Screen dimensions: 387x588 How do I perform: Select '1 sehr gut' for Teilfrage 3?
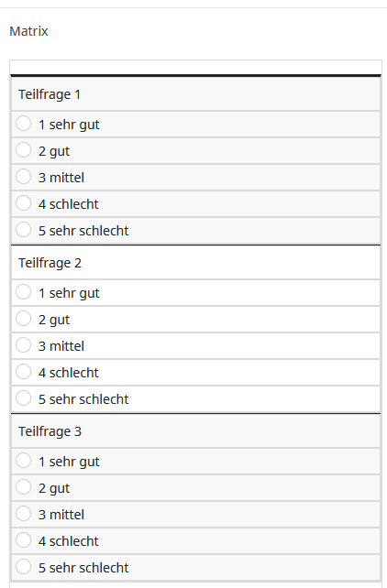pos(23,461)
